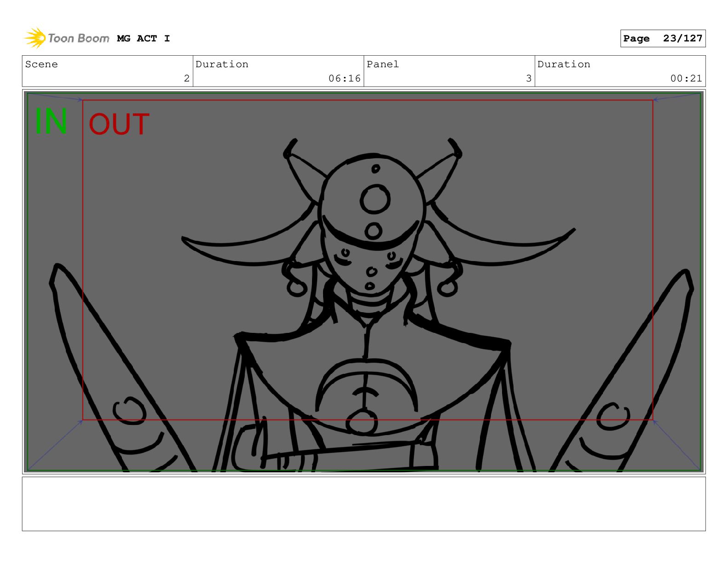
Task: Click the panel duration '00:21'
Action: tap(686, 78)
